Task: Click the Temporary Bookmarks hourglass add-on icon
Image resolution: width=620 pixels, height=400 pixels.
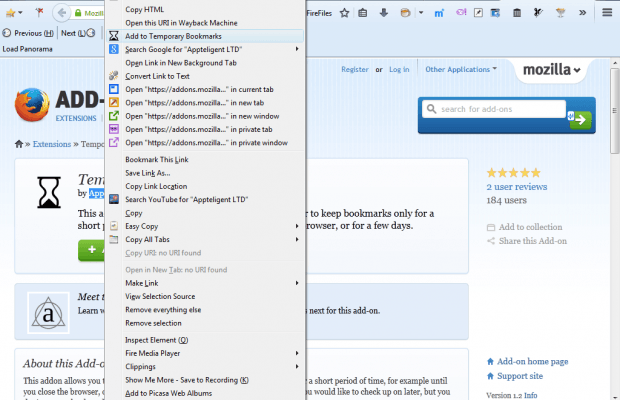Action: coord(49,192)
